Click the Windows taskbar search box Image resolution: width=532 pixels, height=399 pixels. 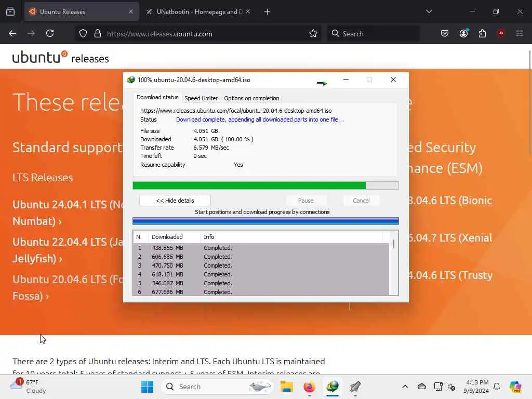pyautogui.click(x=217, y=387)
